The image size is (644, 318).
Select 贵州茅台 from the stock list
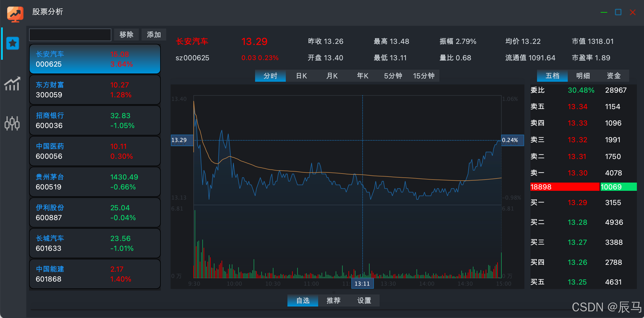click(95, 181)
